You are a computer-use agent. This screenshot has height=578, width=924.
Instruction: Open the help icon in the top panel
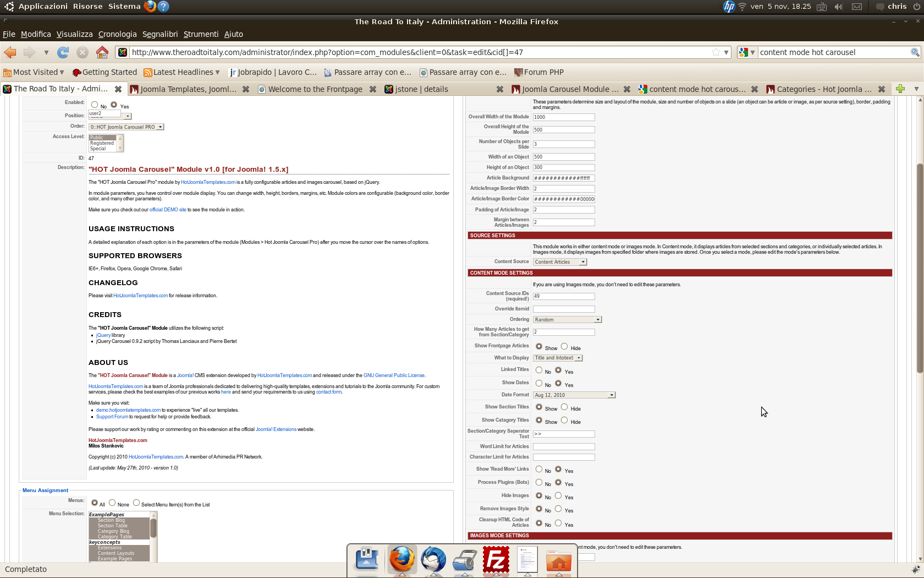[163, 7]
